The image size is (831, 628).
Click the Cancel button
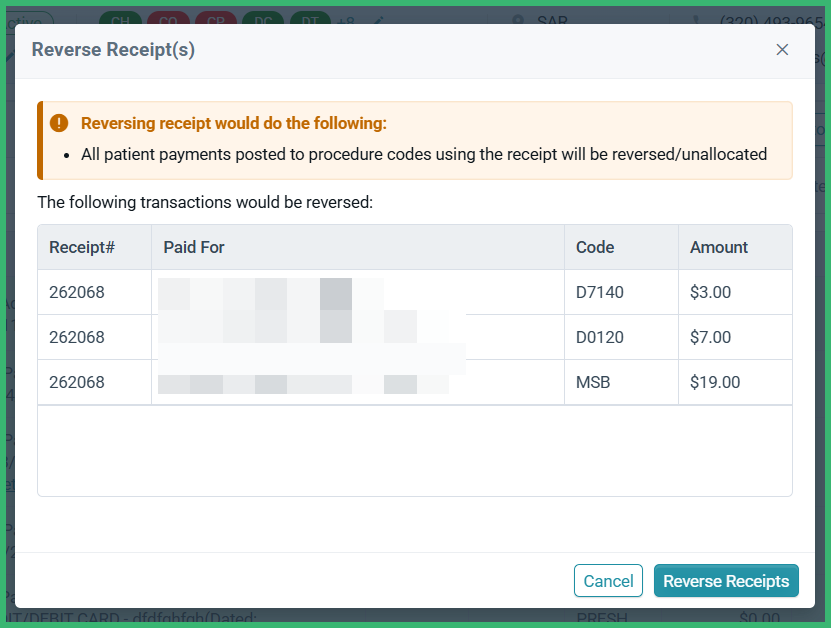[608, 580]
